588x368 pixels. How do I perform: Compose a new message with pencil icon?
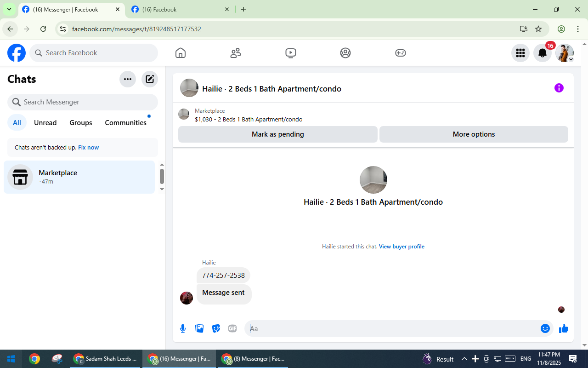(150, 79)
